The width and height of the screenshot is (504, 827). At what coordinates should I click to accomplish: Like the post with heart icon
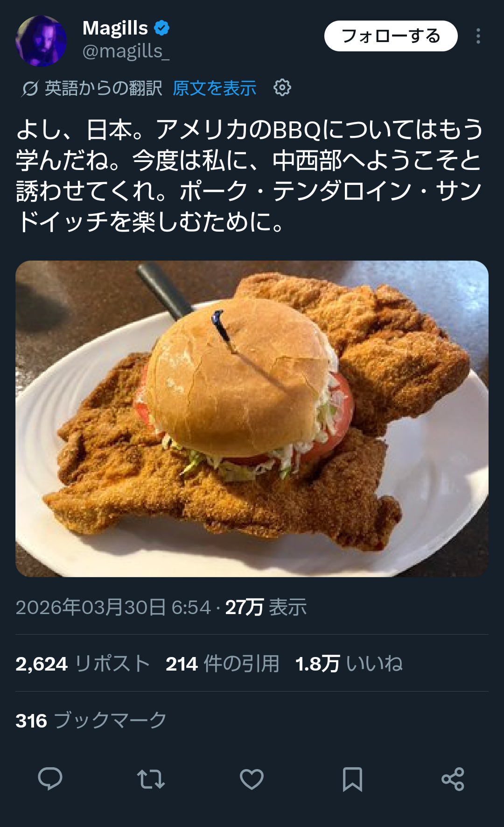[252, 779]
